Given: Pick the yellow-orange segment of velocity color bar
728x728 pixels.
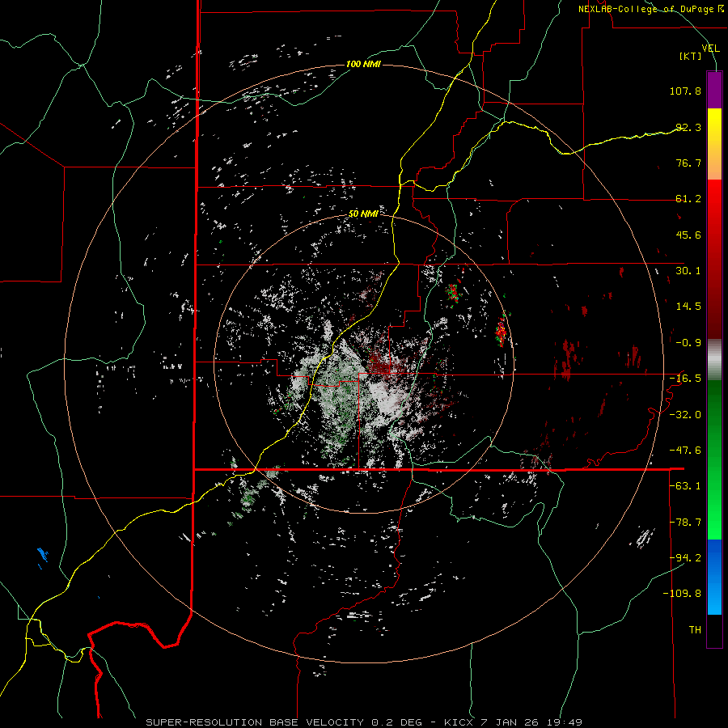Looking at the screenshot, I should click(x=714, y=144).
